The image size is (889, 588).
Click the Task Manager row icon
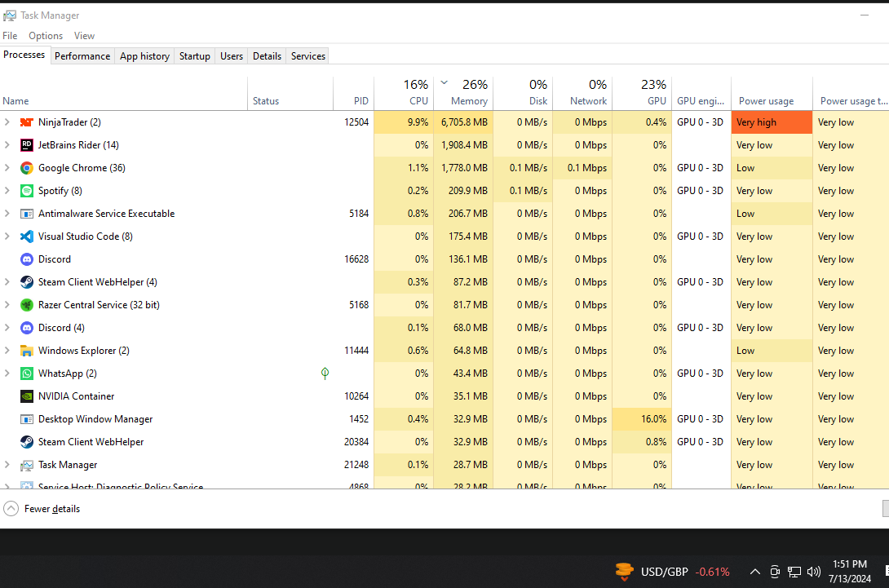point(27,465)
